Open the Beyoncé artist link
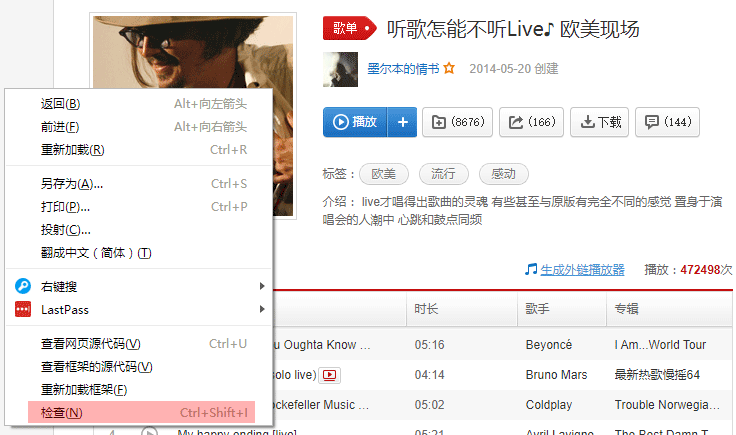The image size is (736, 435). (549, 345)
